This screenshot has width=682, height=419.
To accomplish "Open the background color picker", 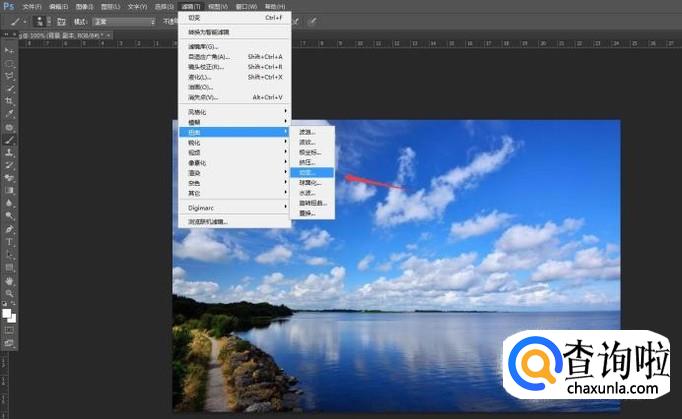I will (13, 318).
